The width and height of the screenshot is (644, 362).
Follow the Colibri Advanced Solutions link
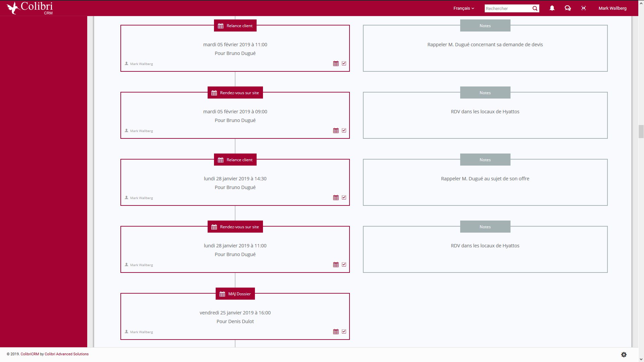(66, 354)
